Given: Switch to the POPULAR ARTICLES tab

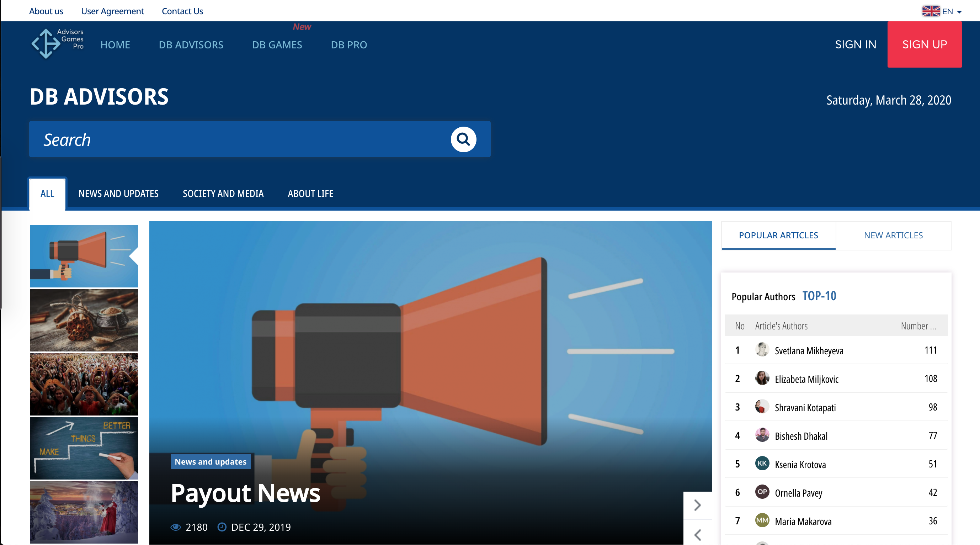Looking at the screenshot, I should point(778,235).
